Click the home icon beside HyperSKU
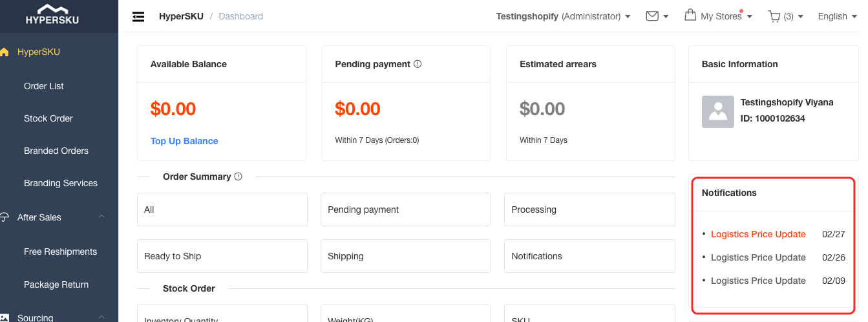The height and width of the screenshot is (322, 868). tap(4, 52)
